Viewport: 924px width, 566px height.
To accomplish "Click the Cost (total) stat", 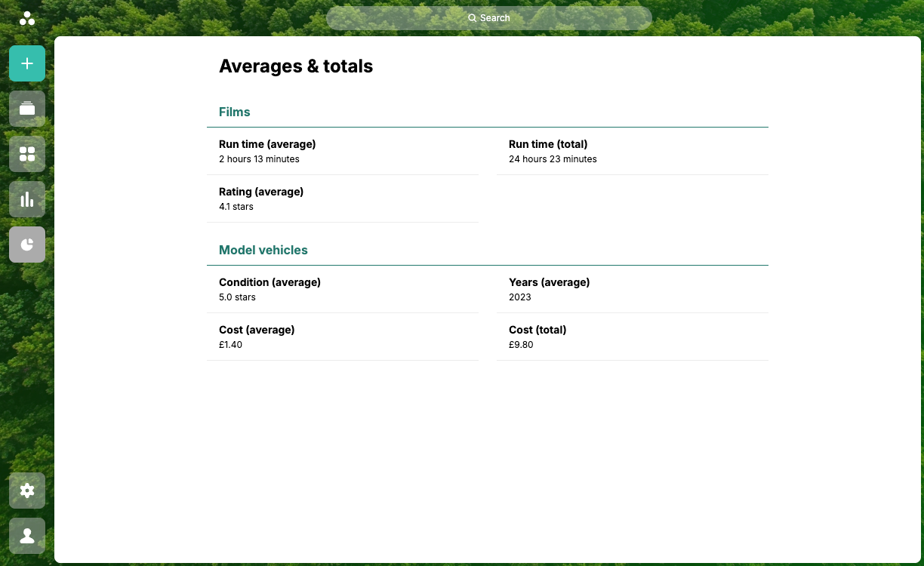I will click(x=537, y=337).
